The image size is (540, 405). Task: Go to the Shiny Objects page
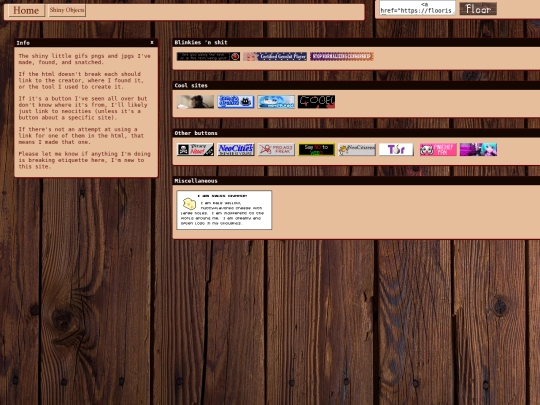tap(67, 10)
